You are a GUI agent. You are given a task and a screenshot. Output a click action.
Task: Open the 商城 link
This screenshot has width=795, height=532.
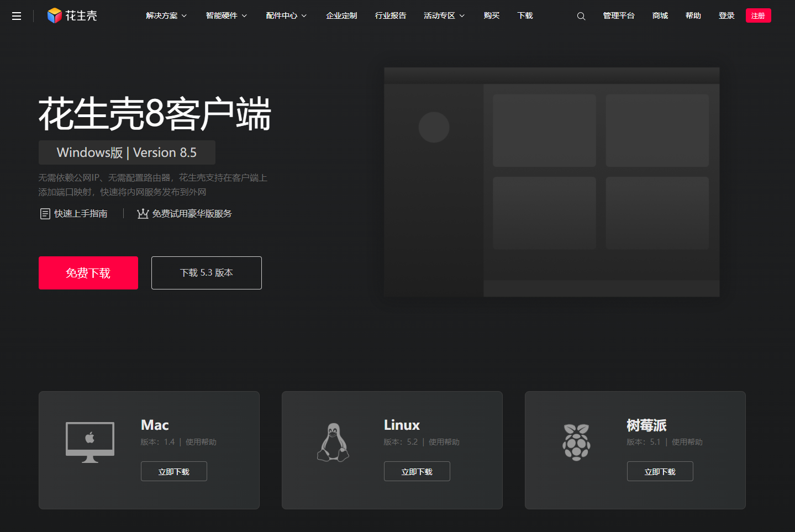coord(660,15)
